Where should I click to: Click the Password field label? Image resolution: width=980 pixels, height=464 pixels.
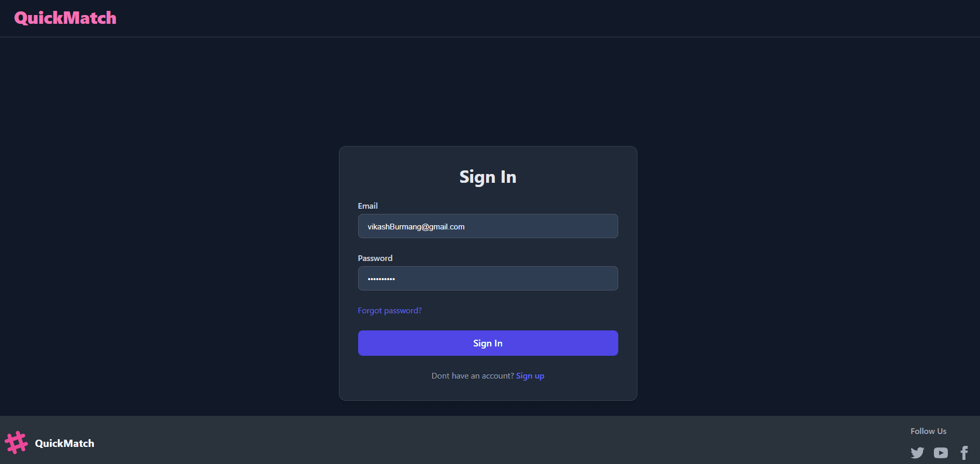pyautogui.click(x=375, y=258)
